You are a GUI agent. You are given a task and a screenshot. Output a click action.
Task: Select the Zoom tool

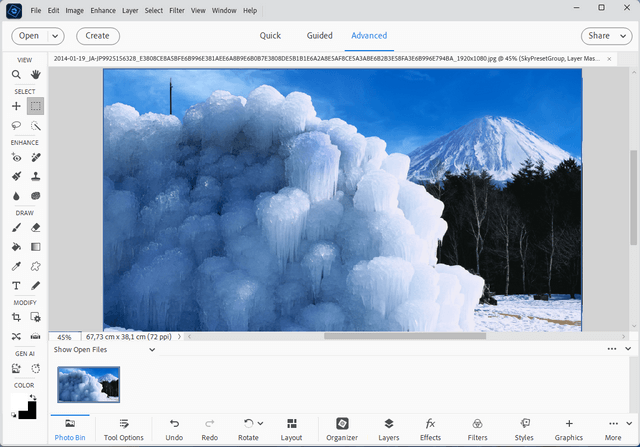coord(16,74)
